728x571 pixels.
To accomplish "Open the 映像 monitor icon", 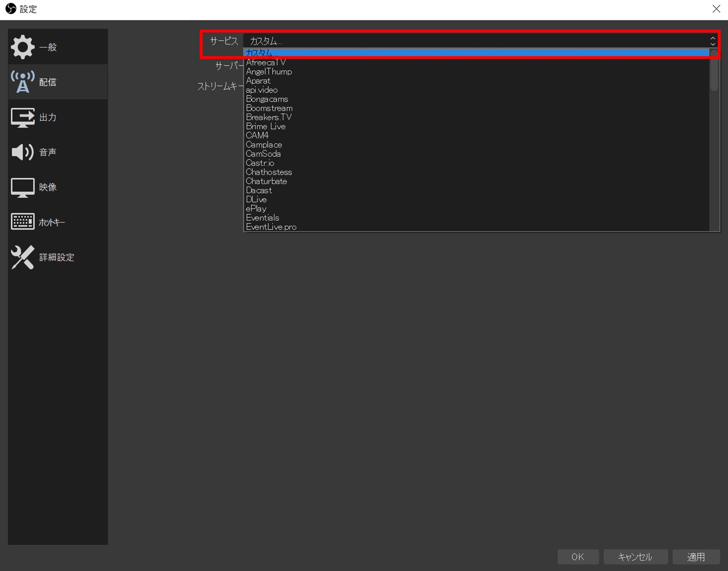I will tap(22, 187).
